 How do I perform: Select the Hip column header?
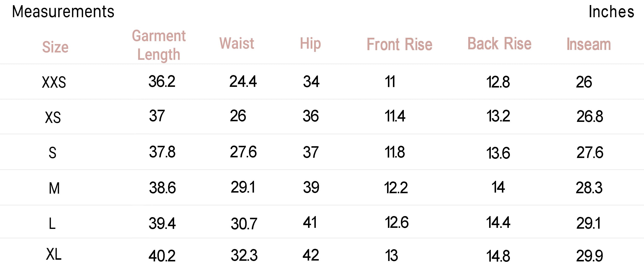(310, 44)
